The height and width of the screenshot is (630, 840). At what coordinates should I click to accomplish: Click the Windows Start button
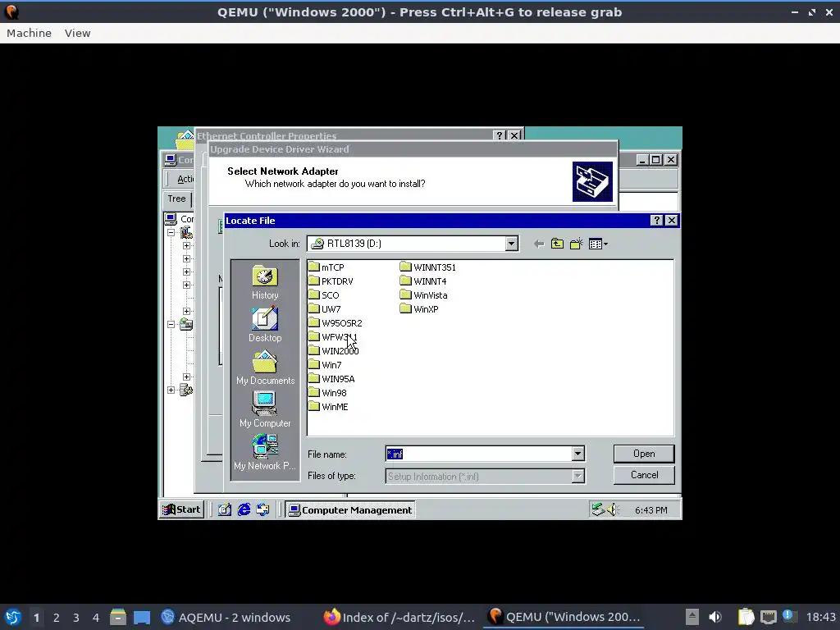181,509
